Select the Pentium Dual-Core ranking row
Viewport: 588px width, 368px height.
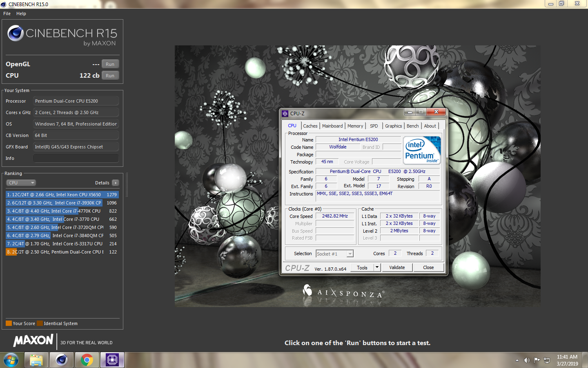(x=62, y=252)
